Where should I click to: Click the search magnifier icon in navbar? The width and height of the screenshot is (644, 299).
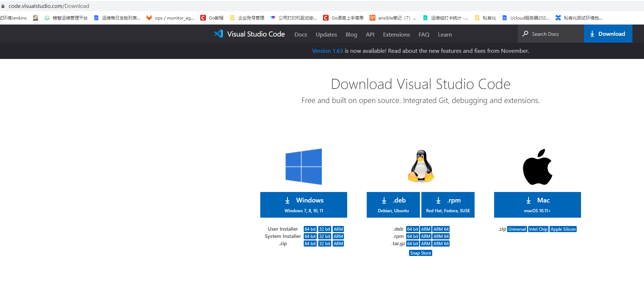click(525, 34)
